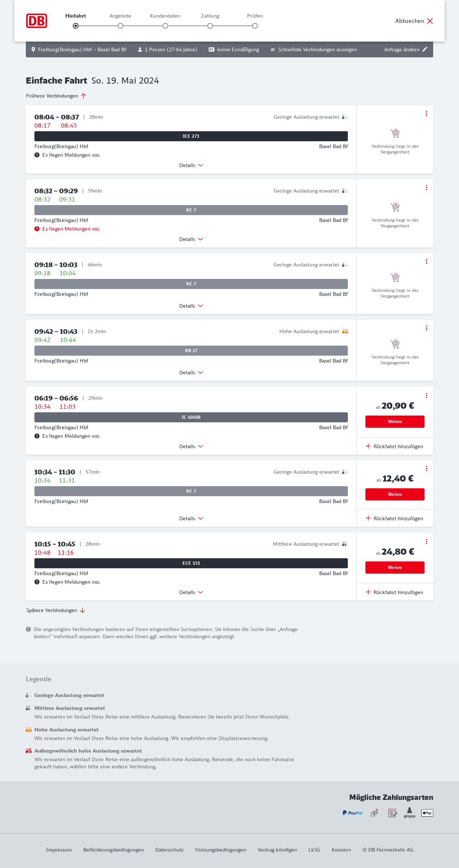The height and width of the screenshot is (868, 459).
Task: Add return trip to ECE 151 connection
Action: pos(394,592)
